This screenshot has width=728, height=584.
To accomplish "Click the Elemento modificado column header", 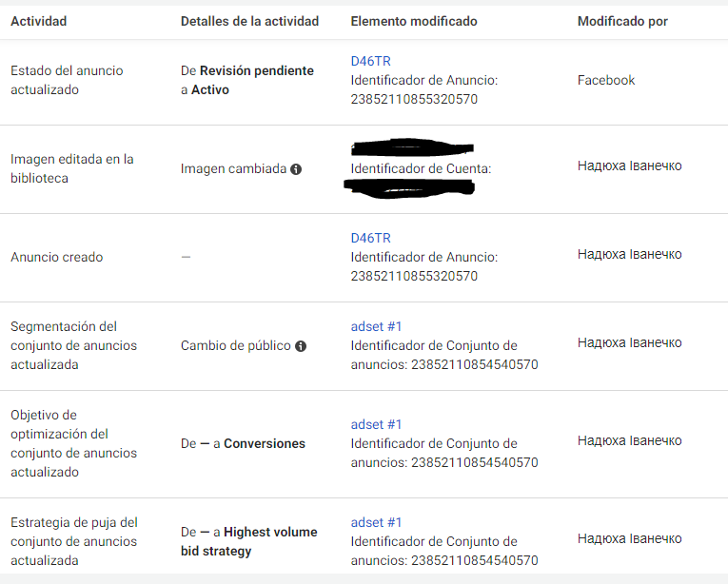I will (414, 21).
